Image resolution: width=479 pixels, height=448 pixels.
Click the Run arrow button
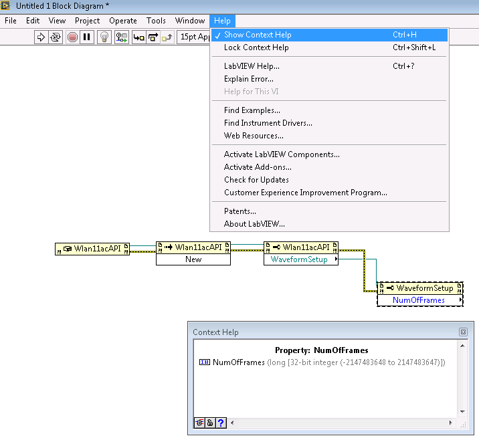pyautogui.click(x=41, y=37)
